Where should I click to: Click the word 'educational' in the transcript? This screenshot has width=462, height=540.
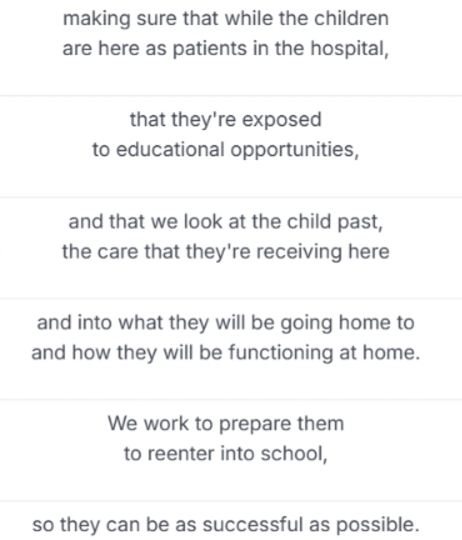pos(170,150)
